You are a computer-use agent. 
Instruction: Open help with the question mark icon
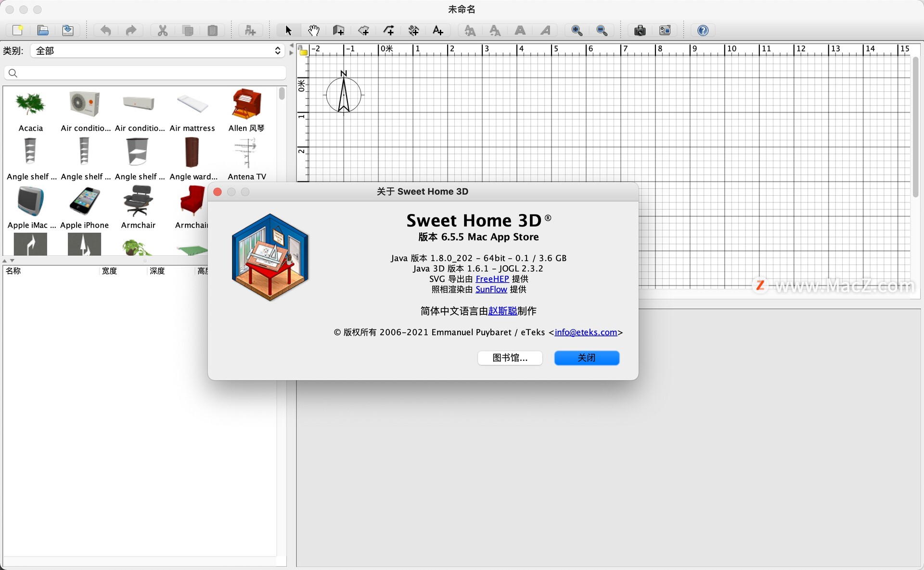click(x=703, y=30)
